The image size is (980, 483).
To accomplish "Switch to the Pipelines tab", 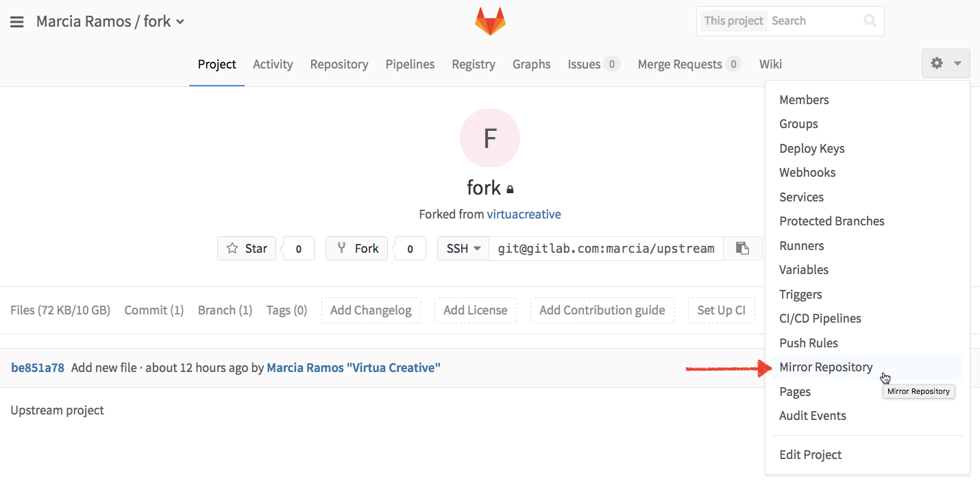I will tap(410, 64).
